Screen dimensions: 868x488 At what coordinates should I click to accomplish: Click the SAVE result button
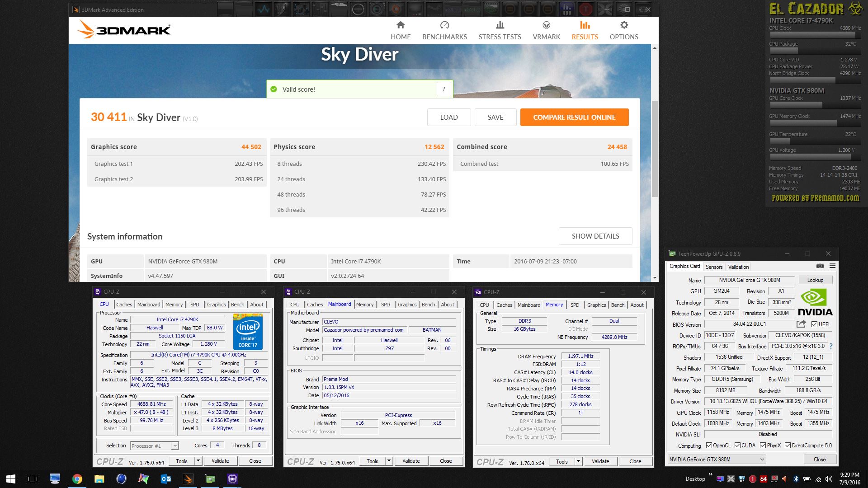[495, 117]
